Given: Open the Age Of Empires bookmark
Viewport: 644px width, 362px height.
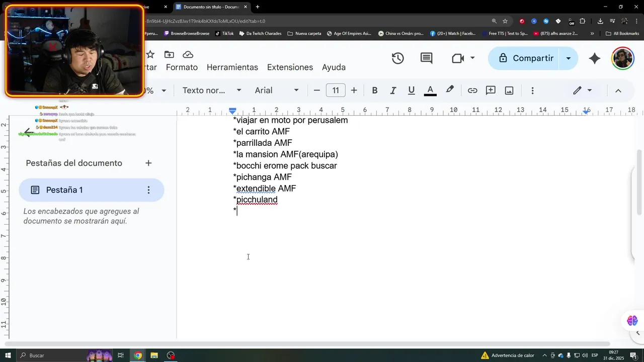Looking at the screenshot, I should pyautogui.click(x=348, y=34).
